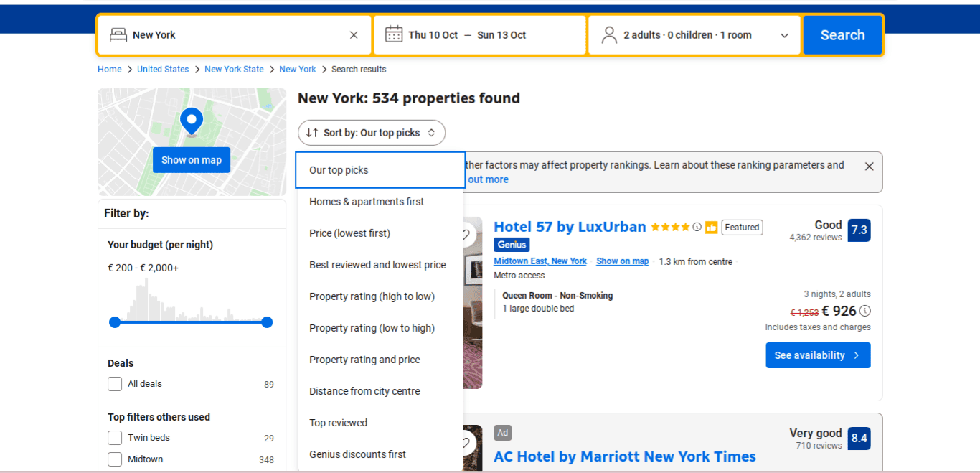Go to the Home breadcrumb
The width and height of the screenshot is (980, 473).
click(x=110, y=70)
